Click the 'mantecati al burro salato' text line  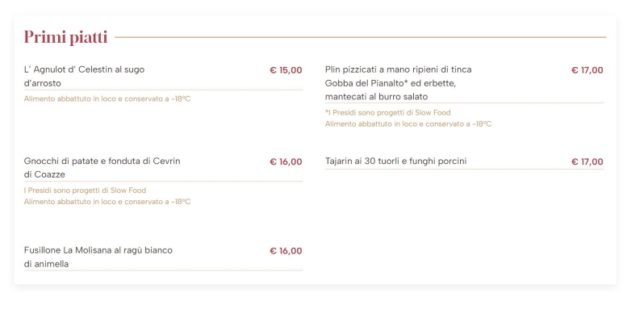tap(376, 97)
